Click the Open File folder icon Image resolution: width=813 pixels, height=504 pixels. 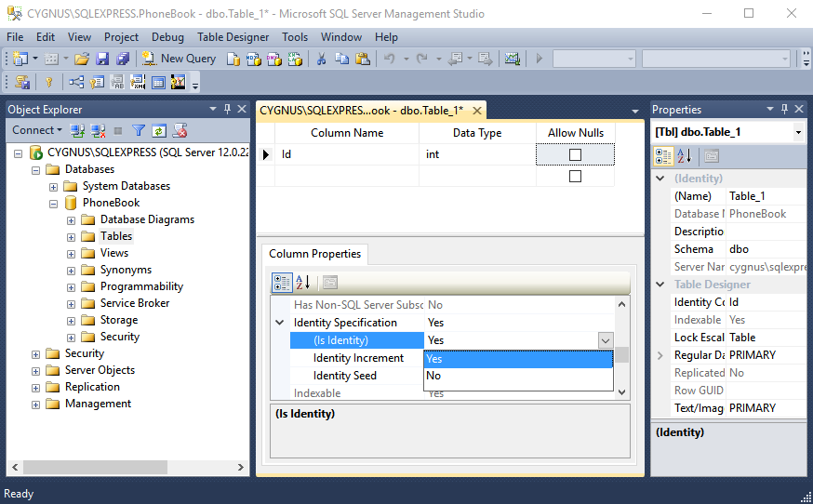82,59
